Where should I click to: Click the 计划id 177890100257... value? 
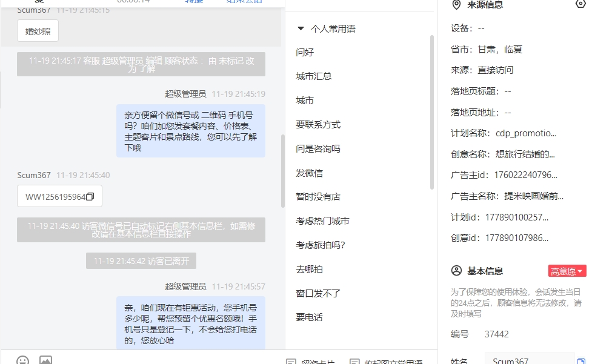(517, 217)
